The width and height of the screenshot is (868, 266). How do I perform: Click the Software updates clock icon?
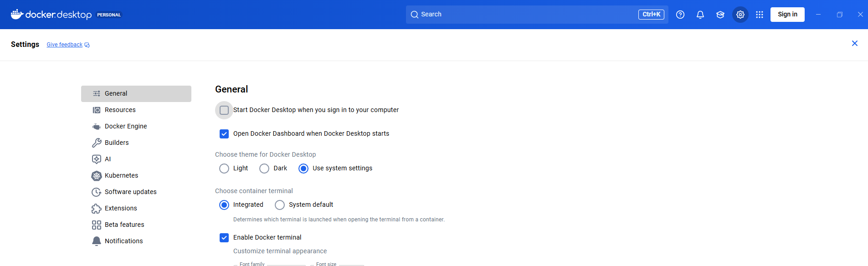click(97, 192)
